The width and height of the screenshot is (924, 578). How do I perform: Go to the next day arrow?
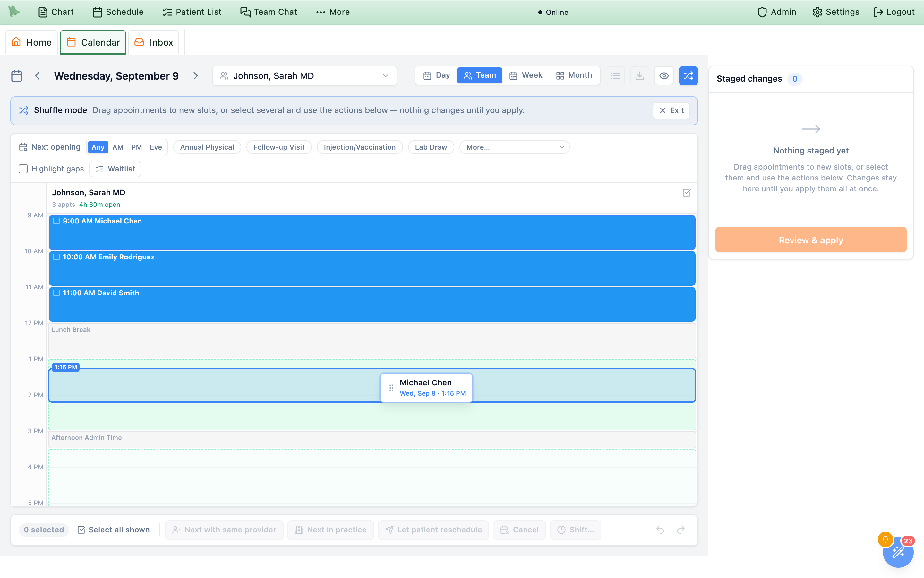tap(195, 76)
